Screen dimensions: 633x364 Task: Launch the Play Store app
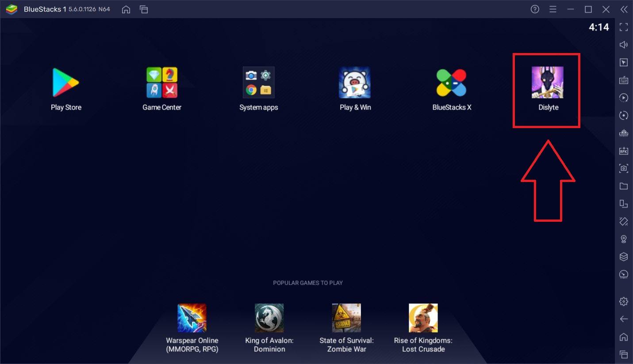pyautogui.click(x=65, y=82)
